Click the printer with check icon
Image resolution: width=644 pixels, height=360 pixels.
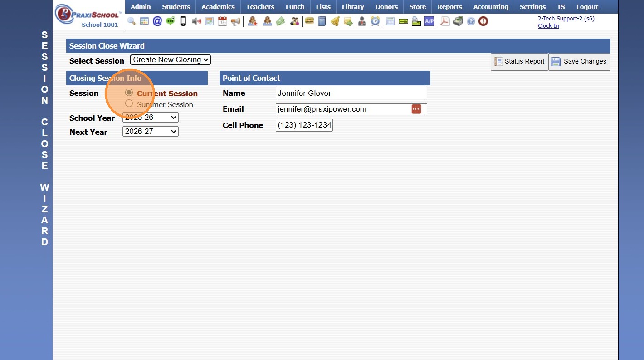(x=416, y=21)
